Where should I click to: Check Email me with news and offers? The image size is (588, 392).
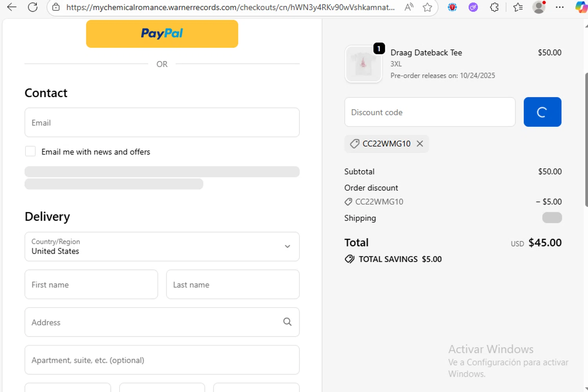click(30, 151)
